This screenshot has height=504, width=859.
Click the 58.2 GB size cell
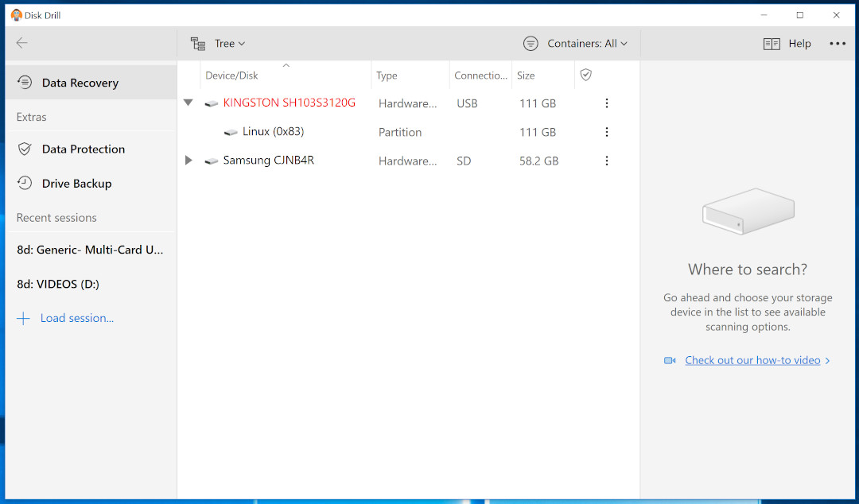tap(539, 161)
